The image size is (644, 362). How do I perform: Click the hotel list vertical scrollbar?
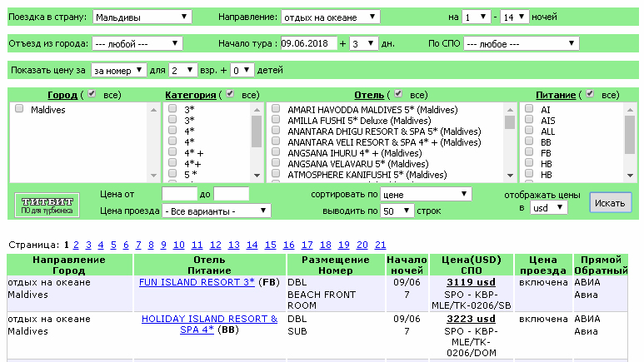point(510,141)
